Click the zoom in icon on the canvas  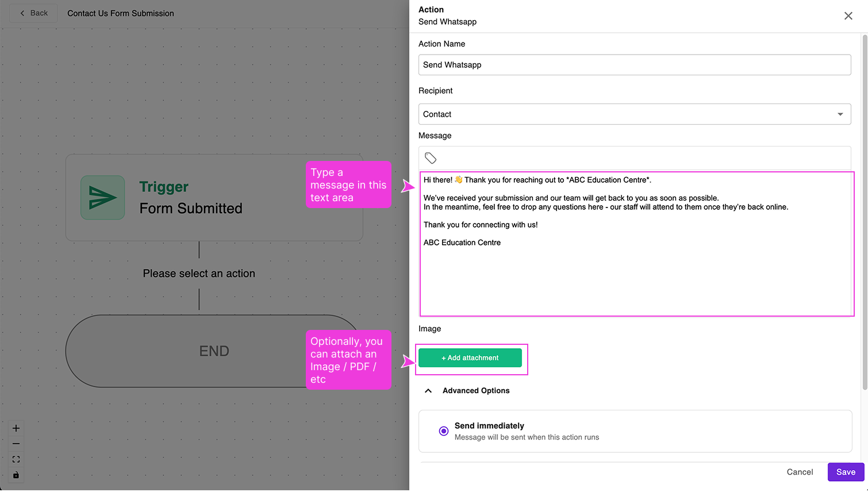pyautogui.click(x=16, y=428)
